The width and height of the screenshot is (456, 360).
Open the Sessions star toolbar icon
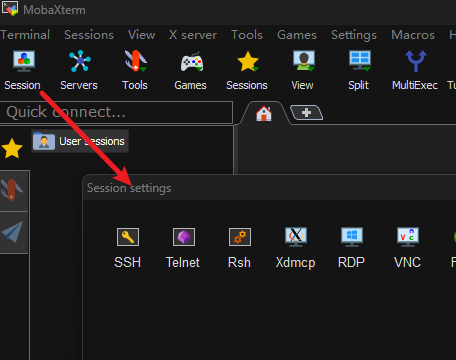(x=247, y=70)
